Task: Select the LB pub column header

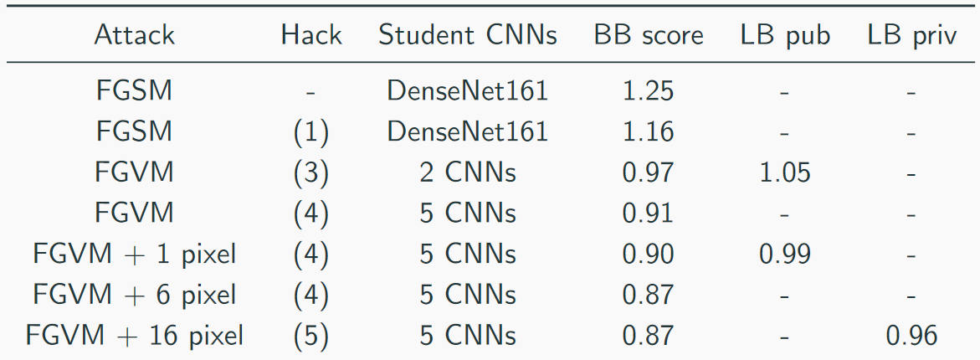Action: [x=785, y=35]
